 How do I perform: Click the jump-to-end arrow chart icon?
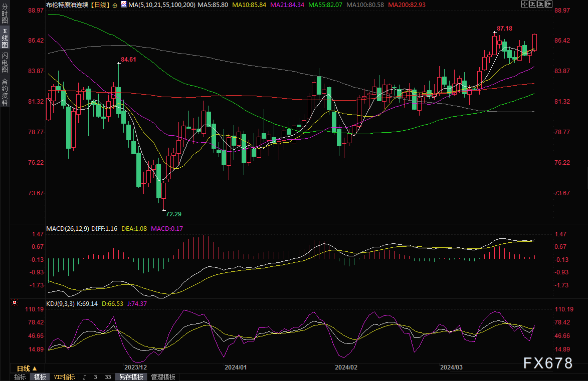548,5
